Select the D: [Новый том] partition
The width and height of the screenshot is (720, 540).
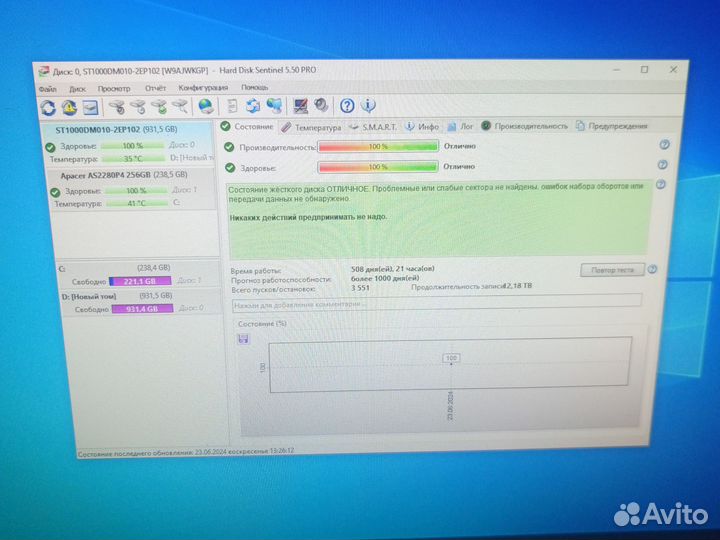pyautogui.click(x=139, y=302)
